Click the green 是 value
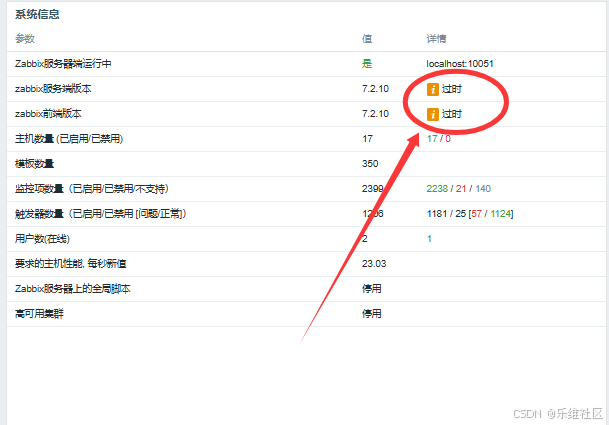This screenshot has height=425, width=609. coord(367,64)
